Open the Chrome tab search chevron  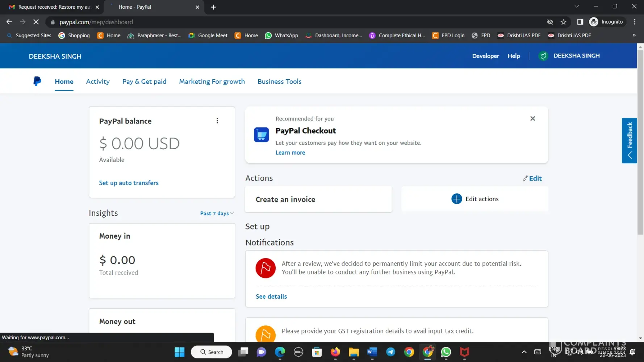577,7
